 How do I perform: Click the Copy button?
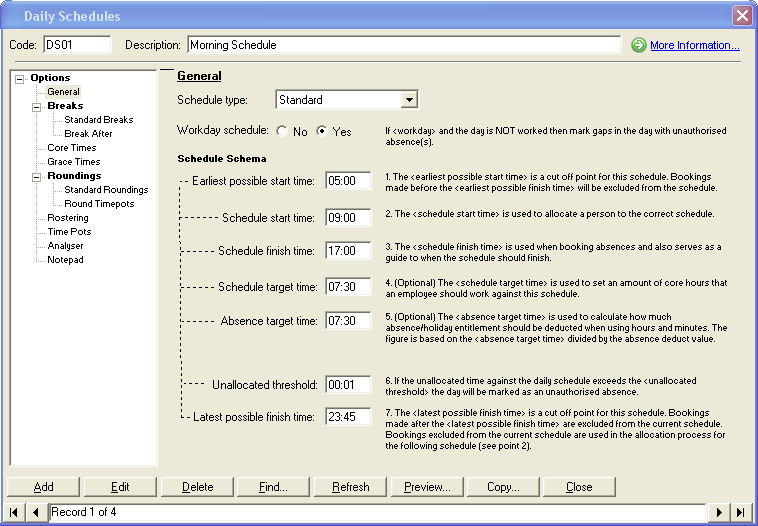503,487
